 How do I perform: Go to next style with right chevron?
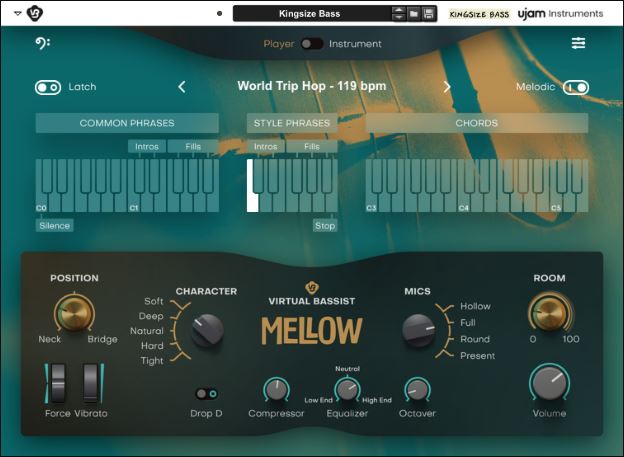[447, 86]
